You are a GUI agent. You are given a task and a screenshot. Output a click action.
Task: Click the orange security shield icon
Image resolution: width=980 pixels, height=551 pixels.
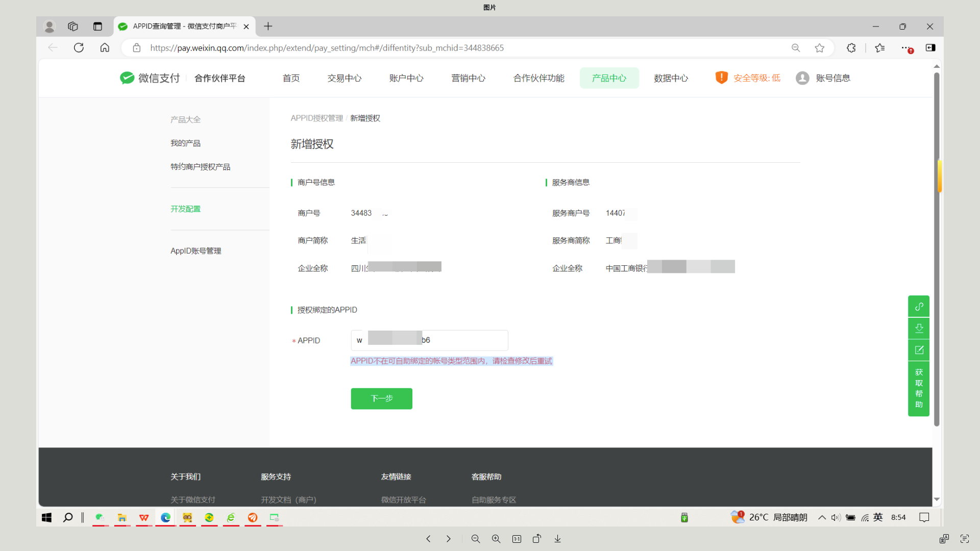pyautogui.click(x=721, y=78)
